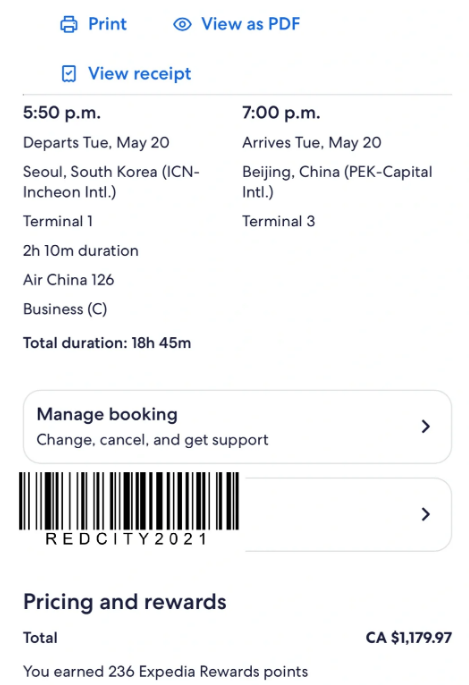Image resolution: width=469 pixels, height=685 pixels.
Task: Click the printer icon
Action: 69,24
